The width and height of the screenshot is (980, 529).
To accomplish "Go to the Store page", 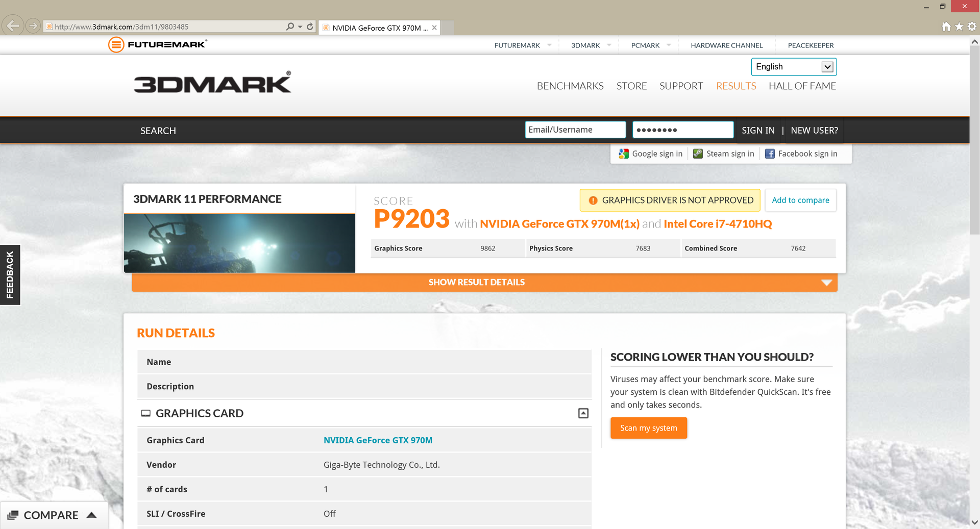I will coord(631,86).
